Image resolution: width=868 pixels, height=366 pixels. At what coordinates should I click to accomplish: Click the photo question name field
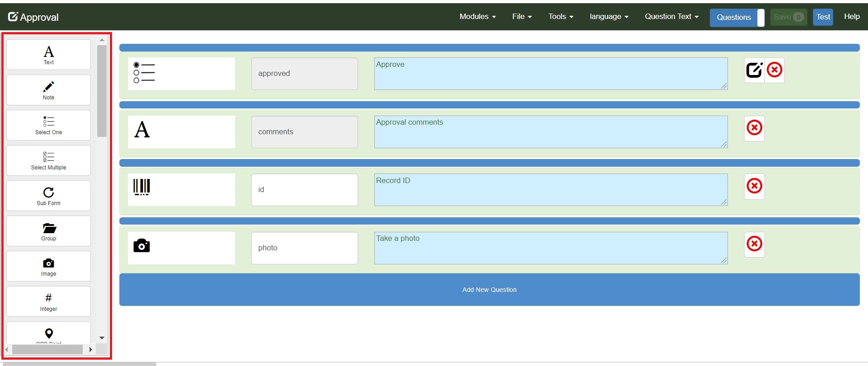[304, 248]
